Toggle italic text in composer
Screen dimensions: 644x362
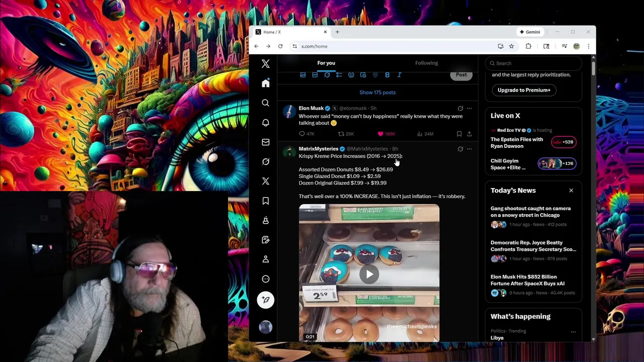[x=399, y=75]
